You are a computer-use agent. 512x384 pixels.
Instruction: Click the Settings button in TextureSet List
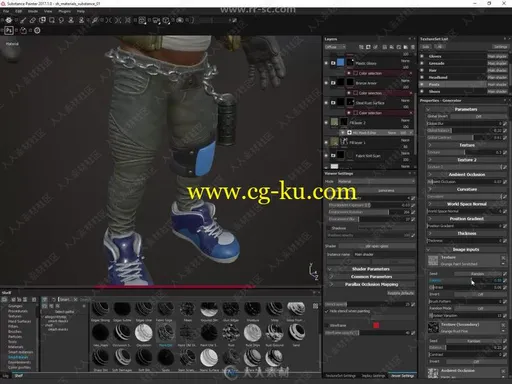tap(500, 47)
